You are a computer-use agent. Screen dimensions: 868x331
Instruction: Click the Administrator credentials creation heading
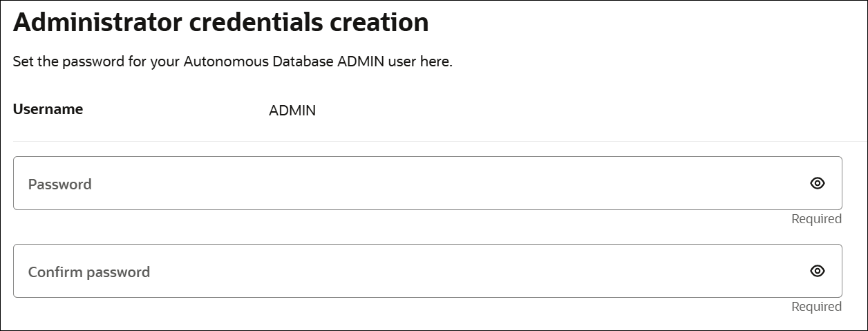(x=220, y=23)
